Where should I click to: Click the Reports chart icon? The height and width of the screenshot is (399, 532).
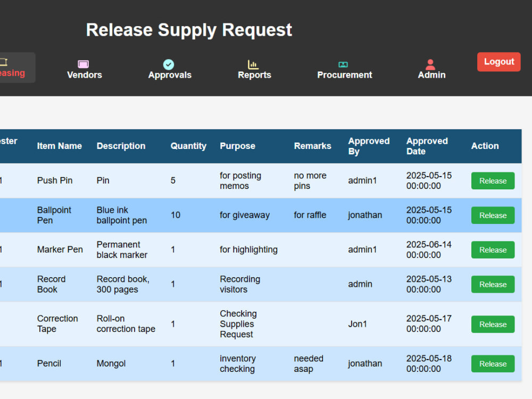253,64
